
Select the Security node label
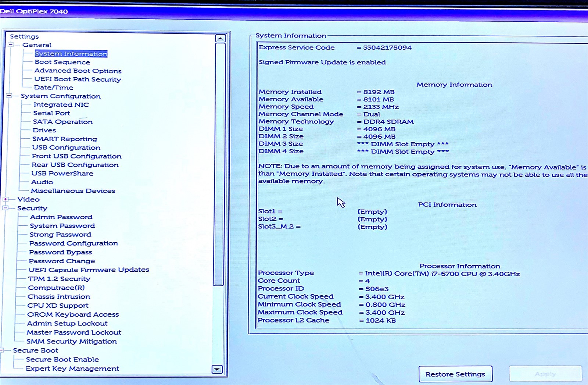(32, 208)
